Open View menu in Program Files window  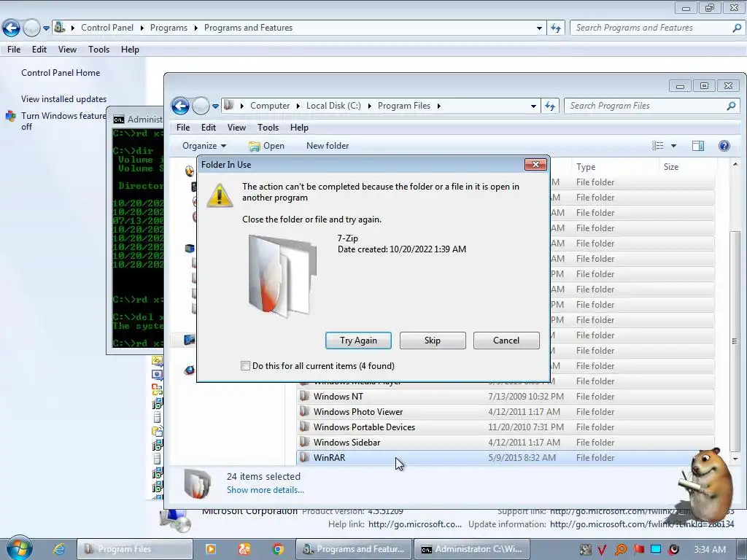(236, 128)
